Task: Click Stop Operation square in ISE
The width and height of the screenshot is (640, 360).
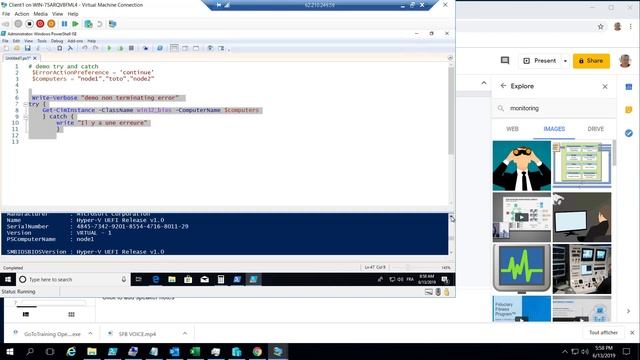Action: pos(131,48)
